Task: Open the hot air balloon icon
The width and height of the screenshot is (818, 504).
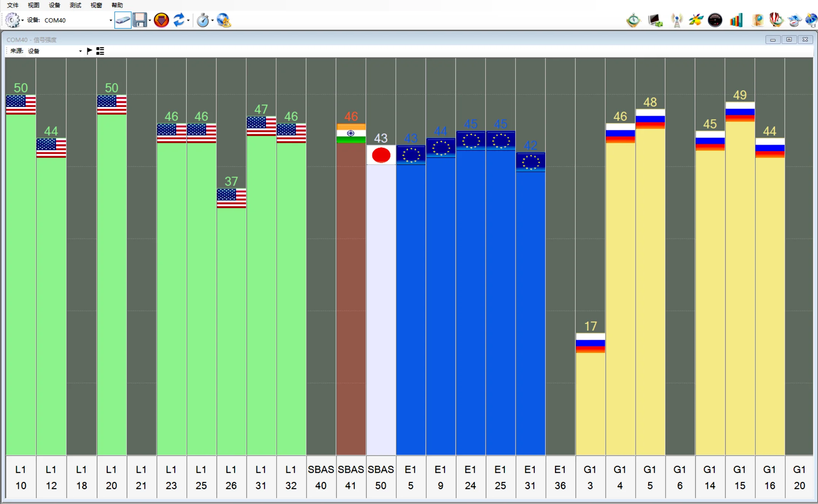Action: pos(776,20)
